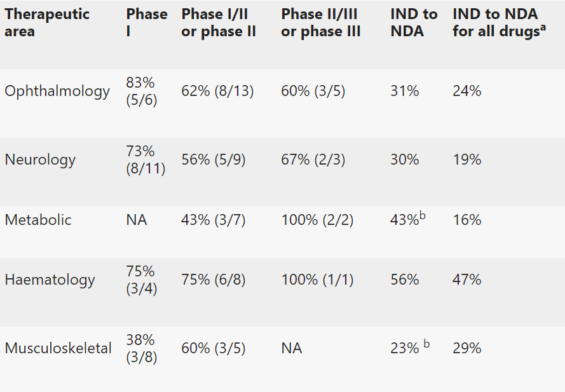Select the Musculoskeletal row label
Viewport: 565px width, 392px height.
coord(58,348)
